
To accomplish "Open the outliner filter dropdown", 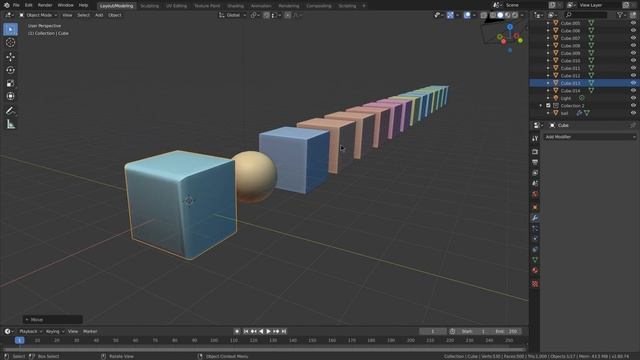I will [x=621, y=15].
